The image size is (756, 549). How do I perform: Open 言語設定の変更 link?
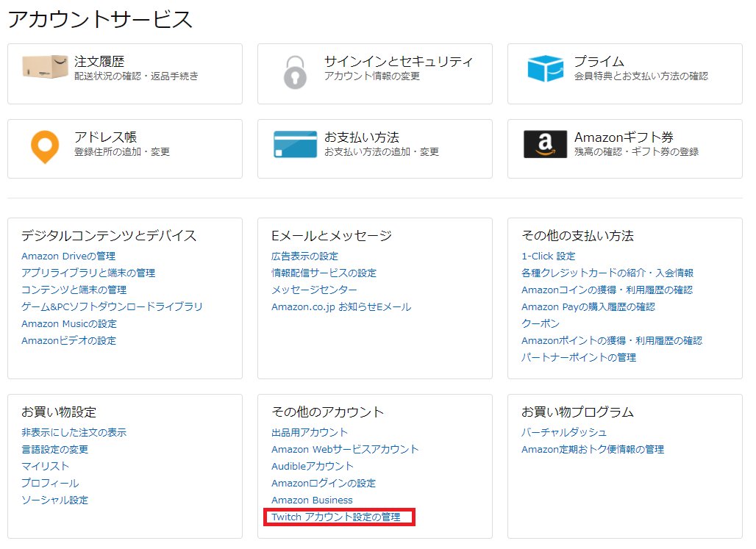point(55,449)
